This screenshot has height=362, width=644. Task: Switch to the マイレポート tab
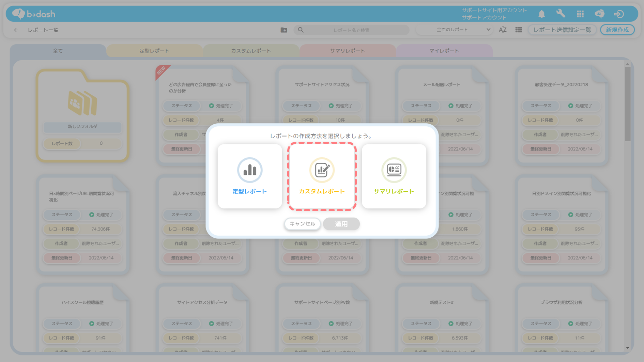(444, 51)
